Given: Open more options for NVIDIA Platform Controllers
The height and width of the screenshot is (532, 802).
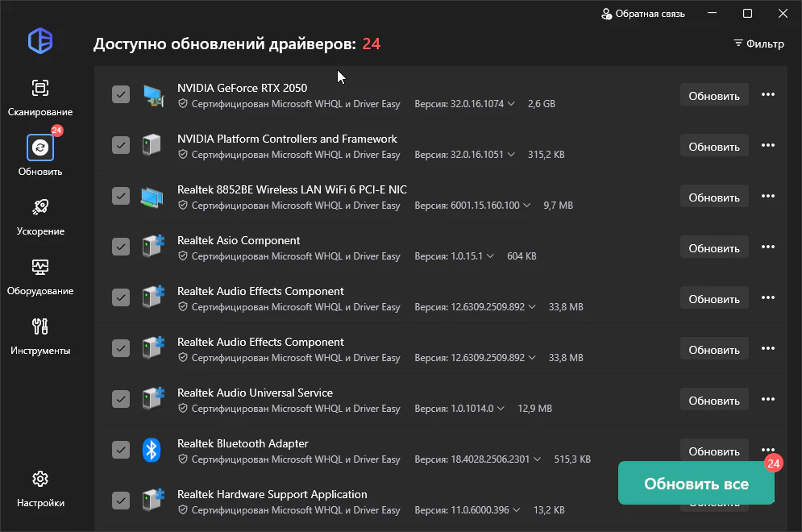Looking at the screenshot, I should pyautogui.click(x=767, y=145).
